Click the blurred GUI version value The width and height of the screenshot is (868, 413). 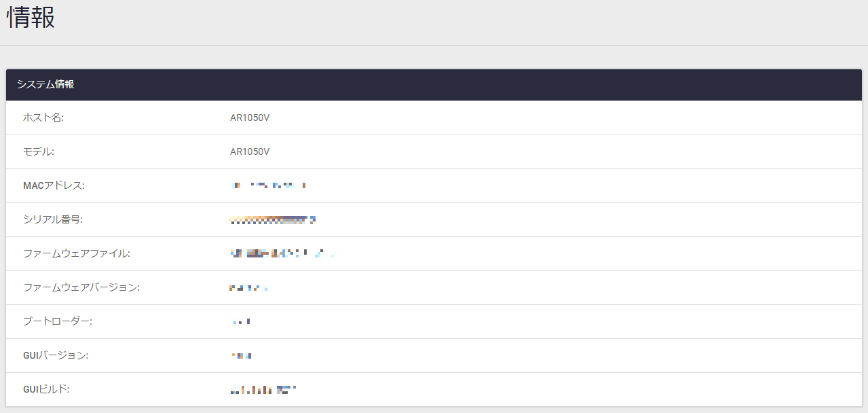click(242, 355)
